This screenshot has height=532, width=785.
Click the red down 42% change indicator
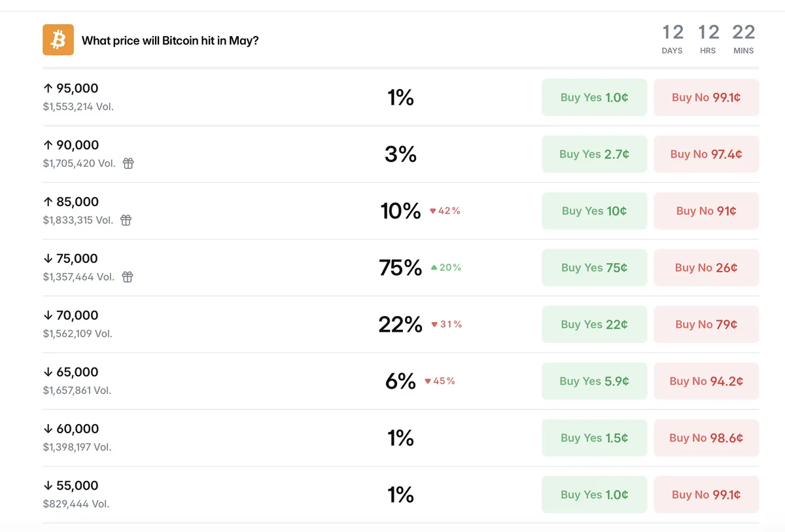click(445, 211)
